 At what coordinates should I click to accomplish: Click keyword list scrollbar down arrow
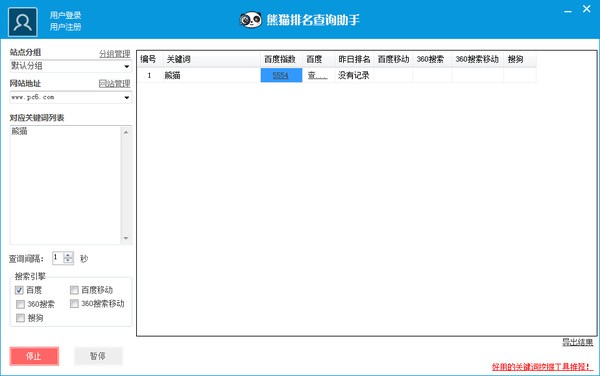126,238
